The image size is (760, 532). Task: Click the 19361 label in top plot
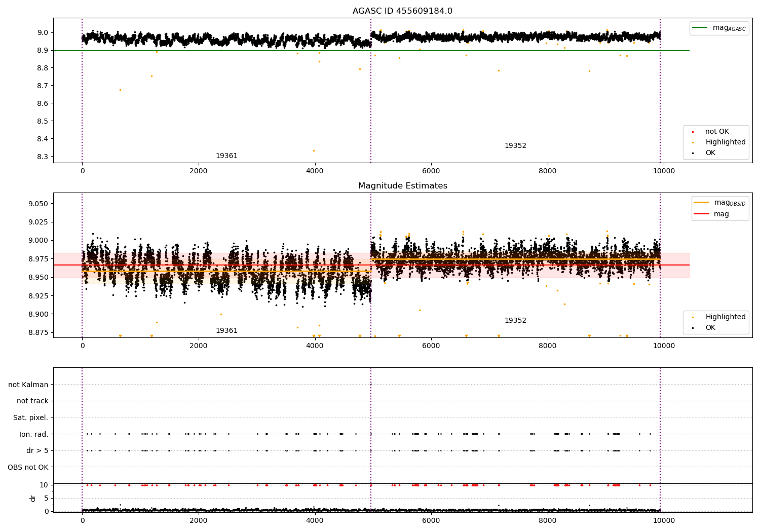click(x=226, y=156)
